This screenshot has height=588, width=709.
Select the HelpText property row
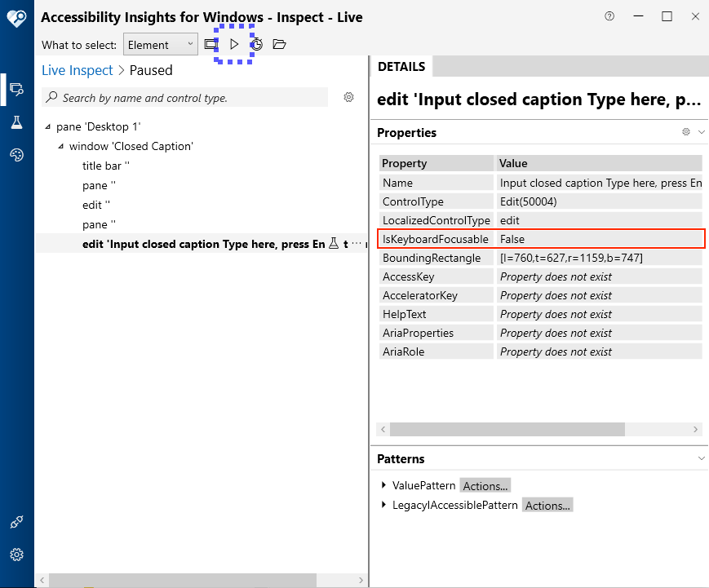click(540, 314)
